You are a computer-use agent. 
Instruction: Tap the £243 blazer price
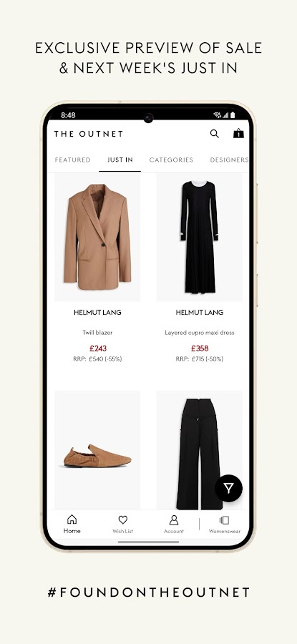click(x=98, y=348)
